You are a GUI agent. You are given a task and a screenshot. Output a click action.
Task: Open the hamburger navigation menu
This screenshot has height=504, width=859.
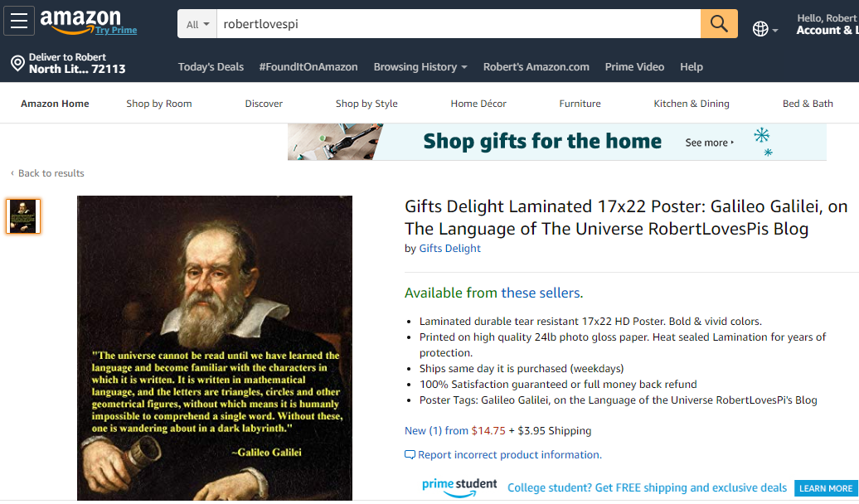(x=19, y=21)
